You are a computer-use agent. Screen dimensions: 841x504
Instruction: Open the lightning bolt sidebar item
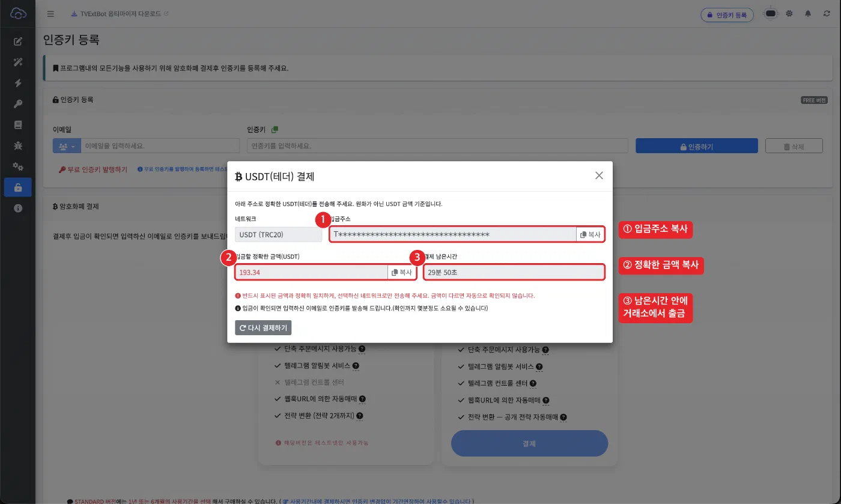tap(18, 83)
